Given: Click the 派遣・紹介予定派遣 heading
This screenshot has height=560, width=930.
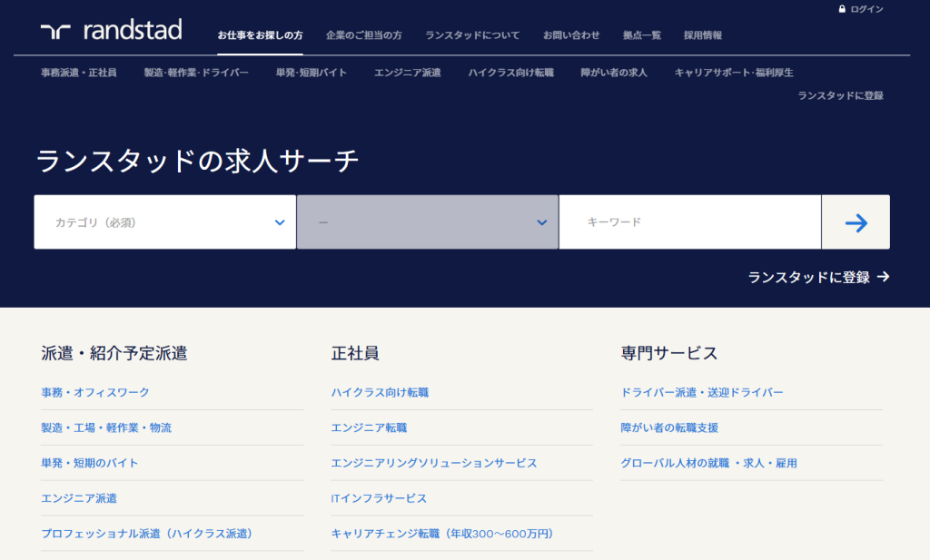Looking at the screenshot, I should point(114,353).
